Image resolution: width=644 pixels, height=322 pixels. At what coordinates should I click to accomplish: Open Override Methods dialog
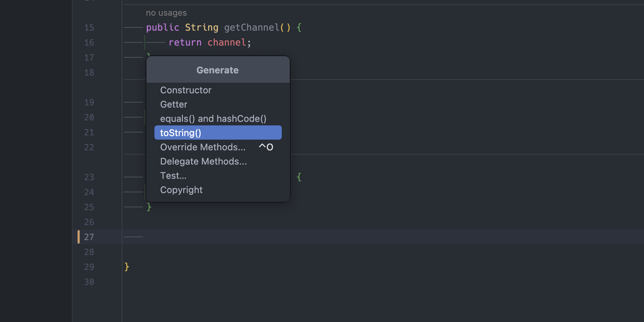pyautogui.click(x=202, y=147)
